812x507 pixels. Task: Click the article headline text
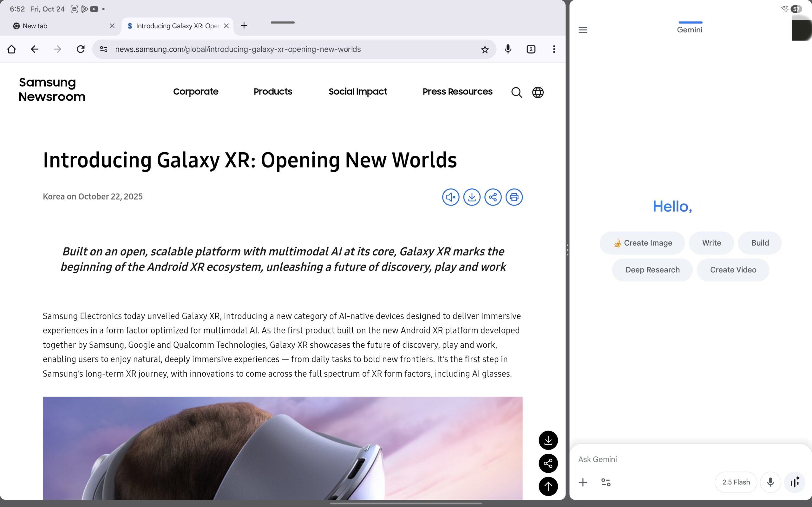pos(250,160)
